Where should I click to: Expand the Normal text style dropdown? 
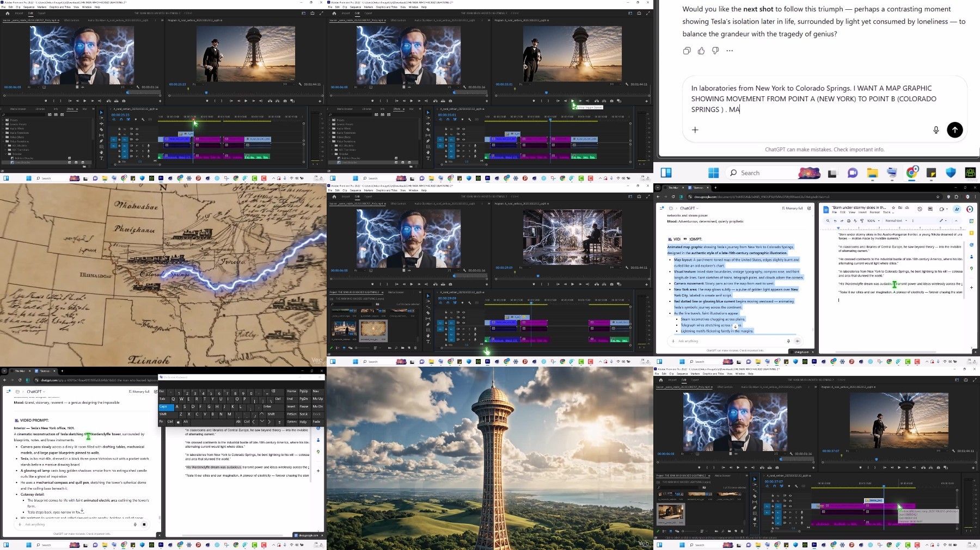896,221
